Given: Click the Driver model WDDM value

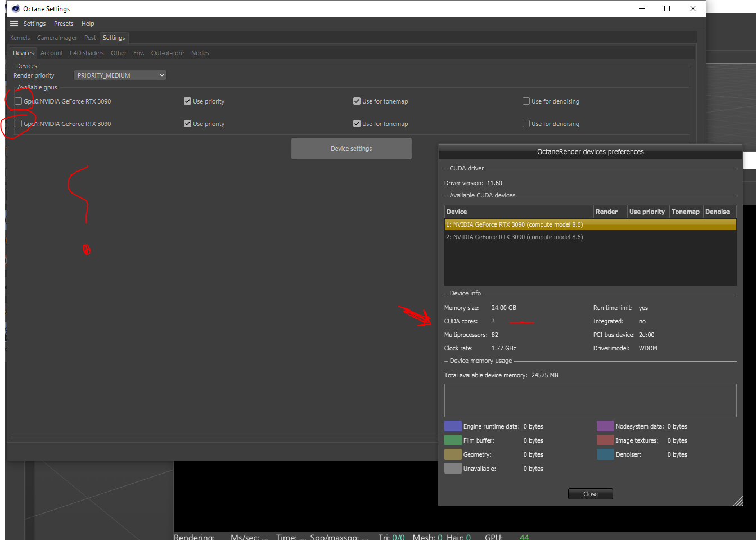Looking at the screenshot, I should click(x=648, y=348).
